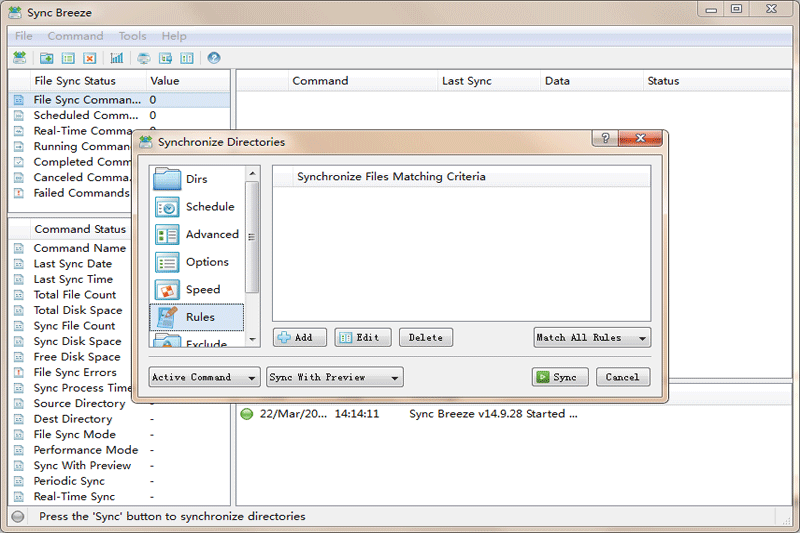800x533 pixels.
Task: Select the File Sync Comman... row
Action: 119,100
